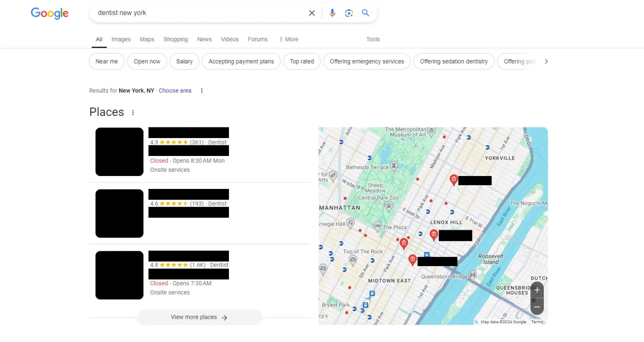
Task: Zoom in on the map
Action: [x=537, y=290]
